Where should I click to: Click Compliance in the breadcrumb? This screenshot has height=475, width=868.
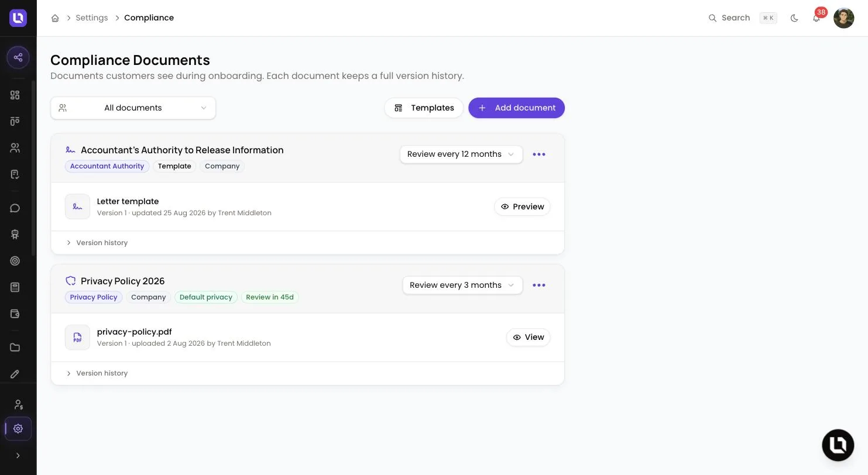pos(149,18)
